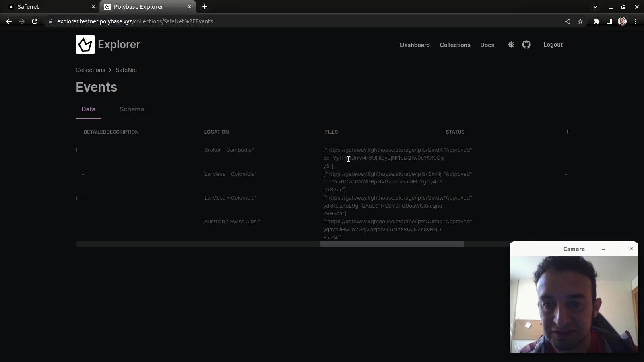Maximize the Camera window
644x362 pixels.
(x=617, y=249)
